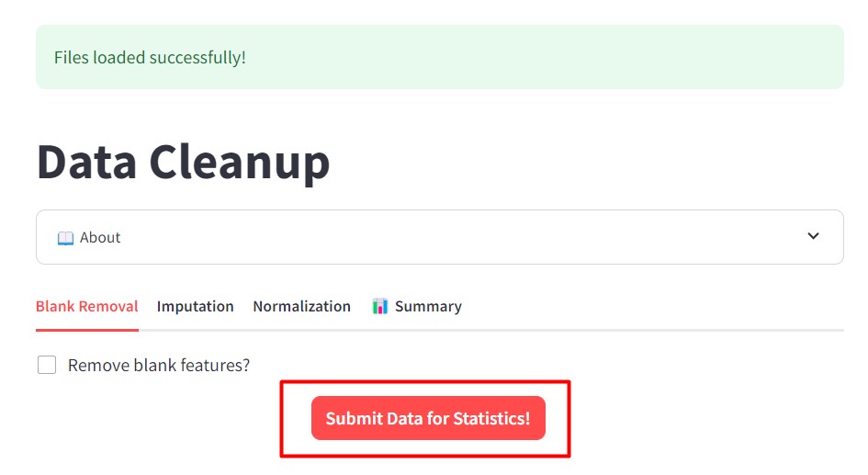Click the word "Cleanup" in the page title
Viewport: 868px width, 475px height.
pos(239,163)
